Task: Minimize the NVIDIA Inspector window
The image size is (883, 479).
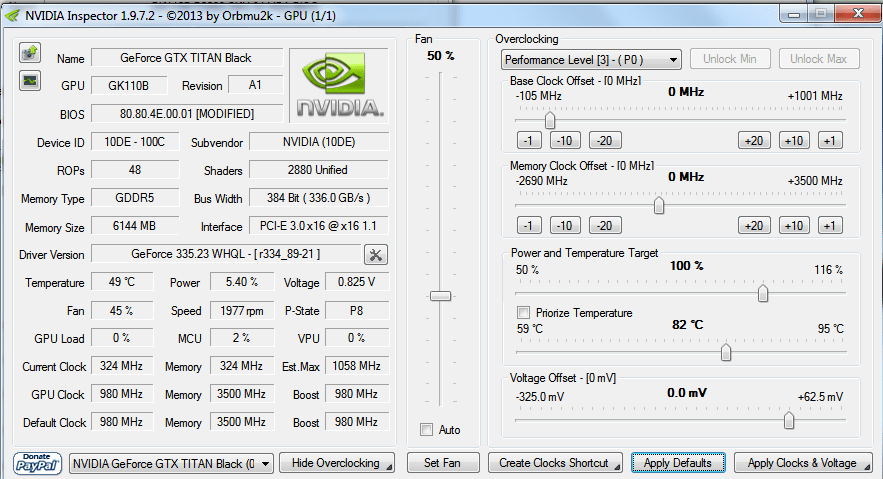Action: click(x=794, y=14)
